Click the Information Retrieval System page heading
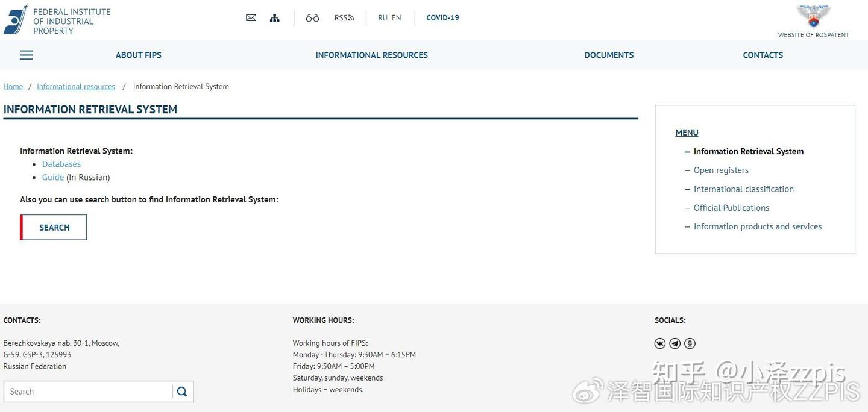The width and height of the screenshot is (868, 412). (90, 110)
